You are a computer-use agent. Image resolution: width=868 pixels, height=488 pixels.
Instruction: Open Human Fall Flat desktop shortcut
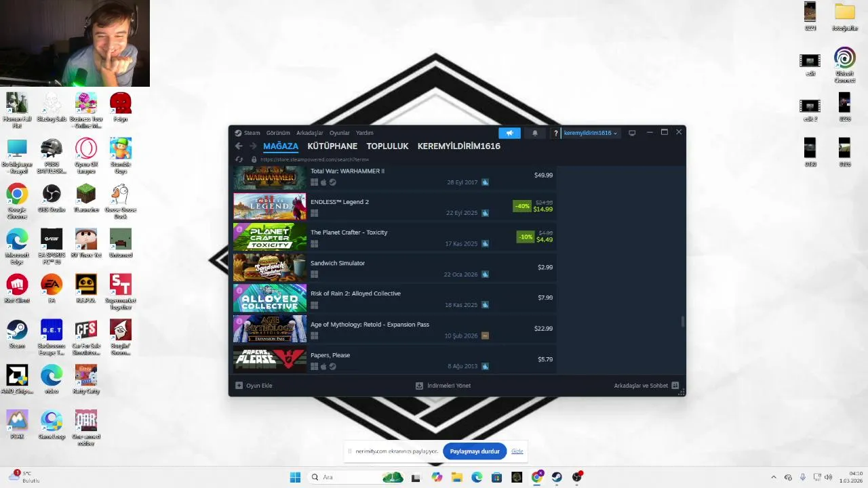(17, 110)
